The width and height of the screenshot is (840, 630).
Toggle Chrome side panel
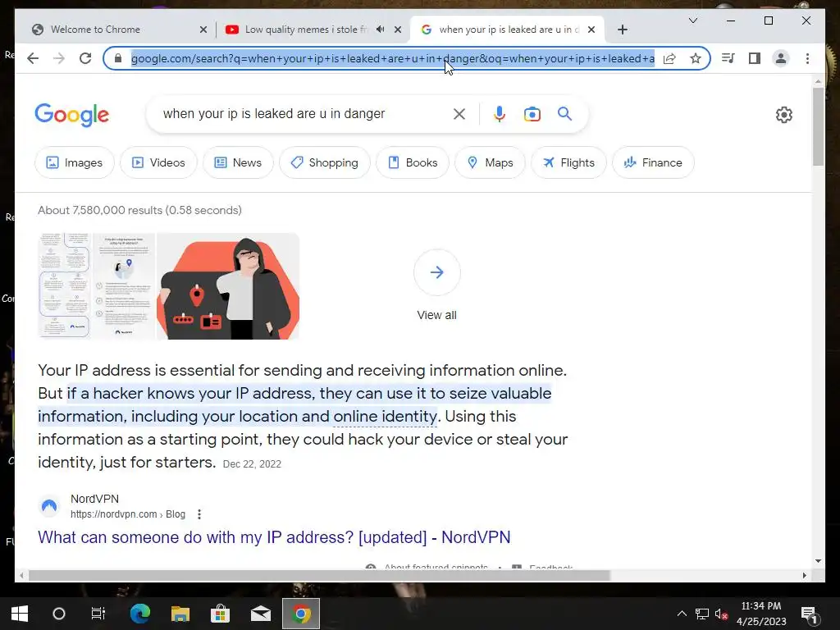point(755,58)
